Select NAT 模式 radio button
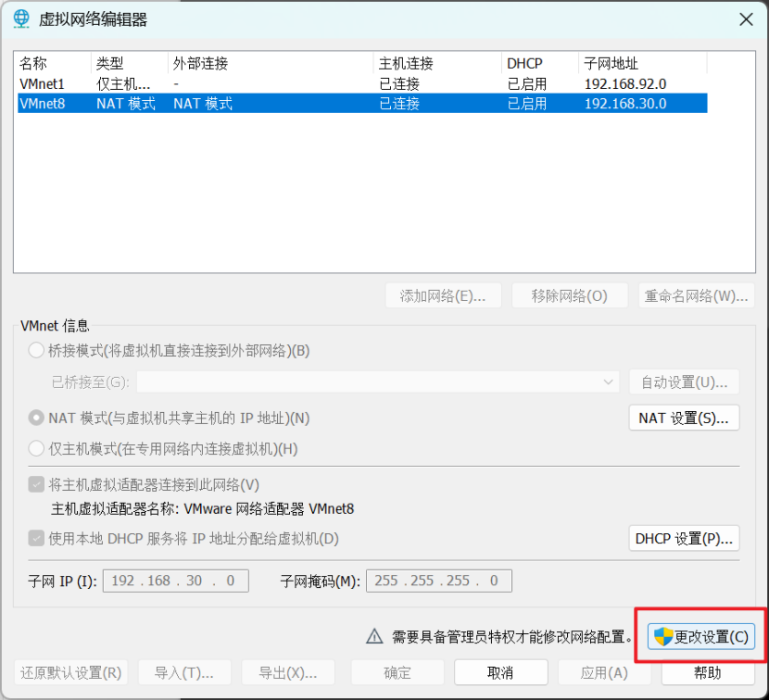Image resolution: width=769 pixels, height=700 pixels. coord(36,418)
